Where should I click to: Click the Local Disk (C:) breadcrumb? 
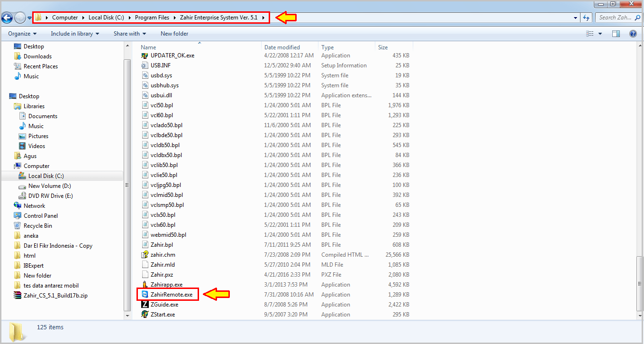(x=106, y=18)
